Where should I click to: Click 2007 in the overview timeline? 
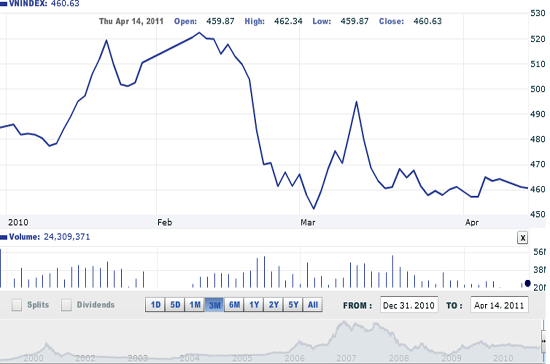[346, 358]
